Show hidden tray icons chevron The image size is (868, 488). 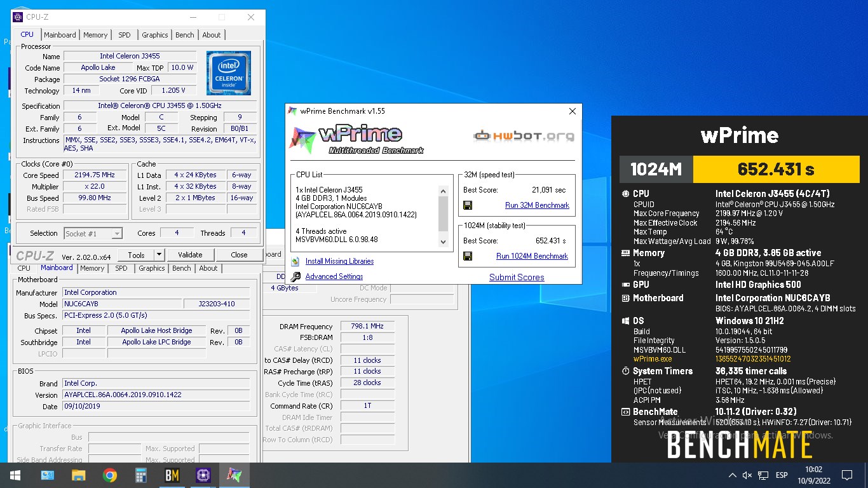coord(732,475)
